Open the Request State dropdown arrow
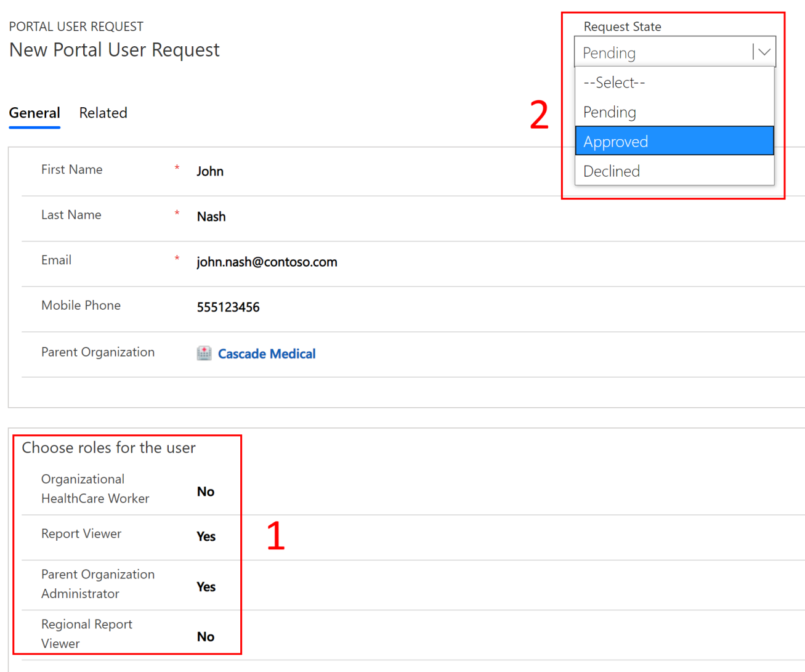The height and width of the screenshot is (672, 805). (x=764, y=52)
